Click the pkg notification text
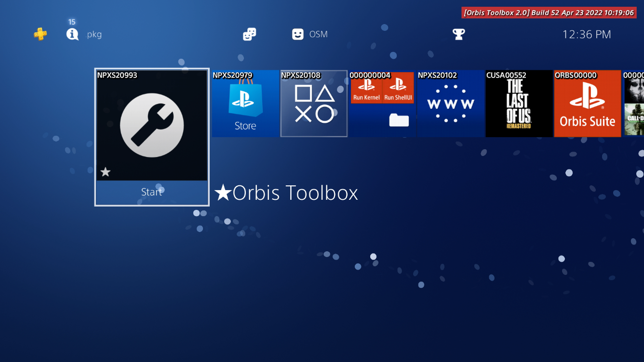 [94, 35]
